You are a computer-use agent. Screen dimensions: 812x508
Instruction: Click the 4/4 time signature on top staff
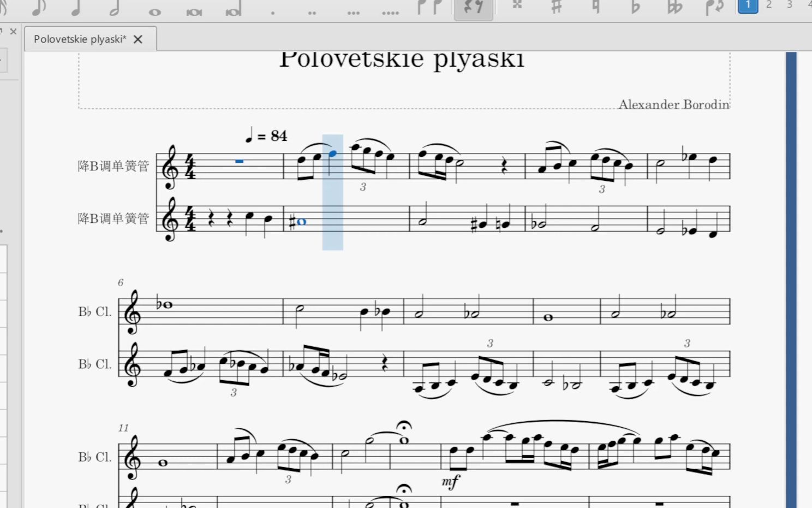(x=190, y=167)
